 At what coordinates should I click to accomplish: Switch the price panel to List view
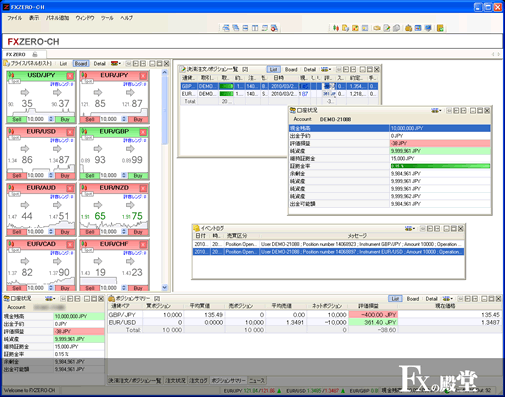63,63
